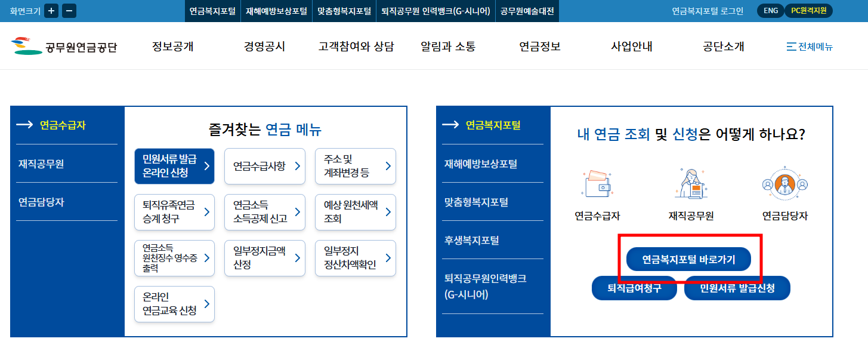This screenshot has width=868, height=360.
Task: Switch language with ENG button
Action: point(770,11)
